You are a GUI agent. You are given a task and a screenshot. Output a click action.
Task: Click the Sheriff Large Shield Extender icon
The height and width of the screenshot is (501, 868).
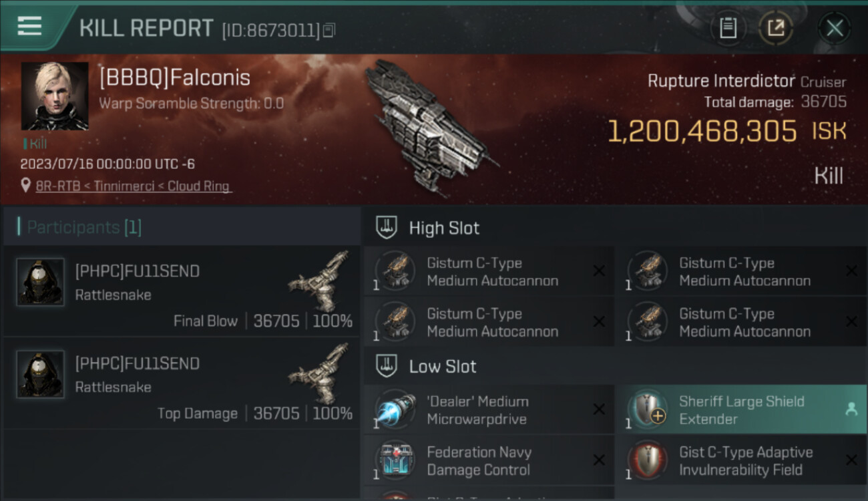(x=648, y=410)
